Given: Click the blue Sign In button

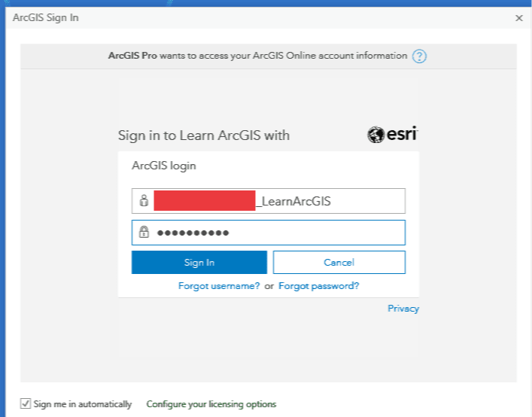Looking at the screenshot, I should coord(199,262).
